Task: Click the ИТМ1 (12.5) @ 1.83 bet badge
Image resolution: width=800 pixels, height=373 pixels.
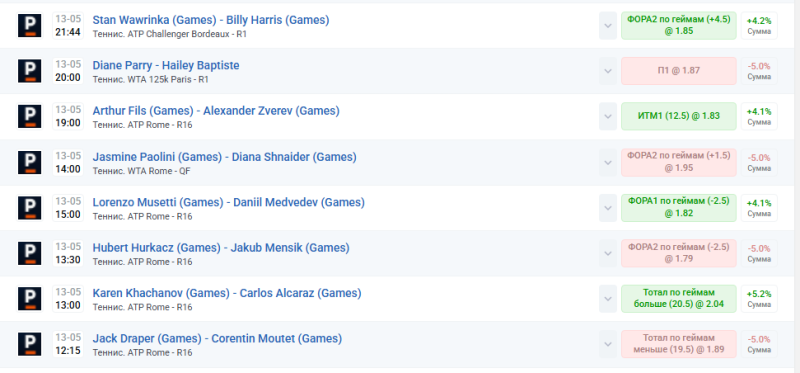Action: point(679,116)
